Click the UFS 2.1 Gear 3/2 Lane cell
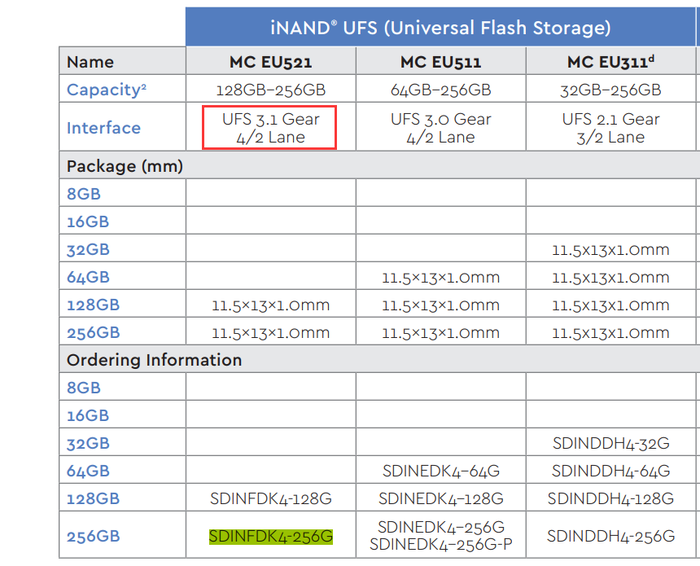This screenshot has width=700, height=566. [x=610, y=128]
